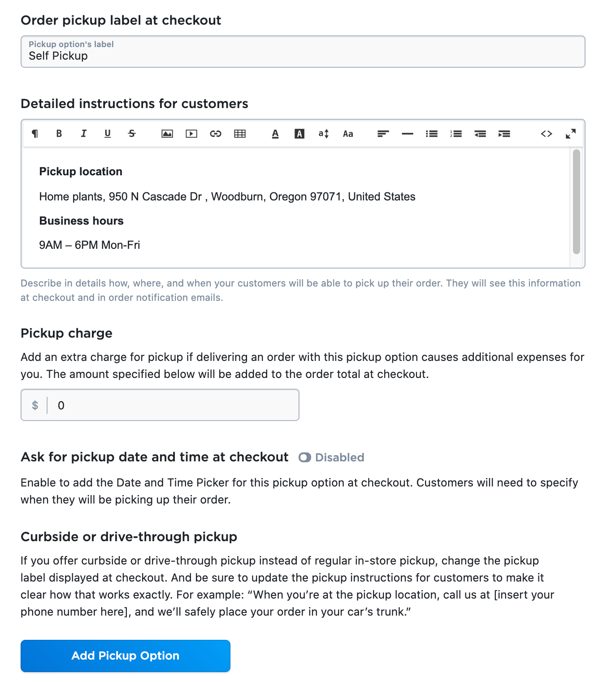
Task: Click the underline formatting icon
Action: (108, 134)
